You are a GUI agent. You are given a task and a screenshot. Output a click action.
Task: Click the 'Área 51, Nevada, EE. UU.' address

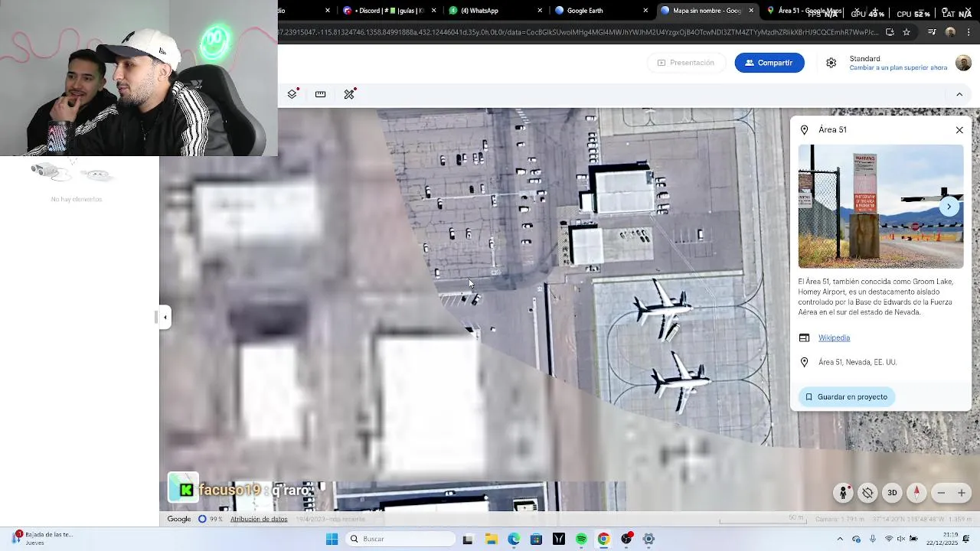[857, 362]
